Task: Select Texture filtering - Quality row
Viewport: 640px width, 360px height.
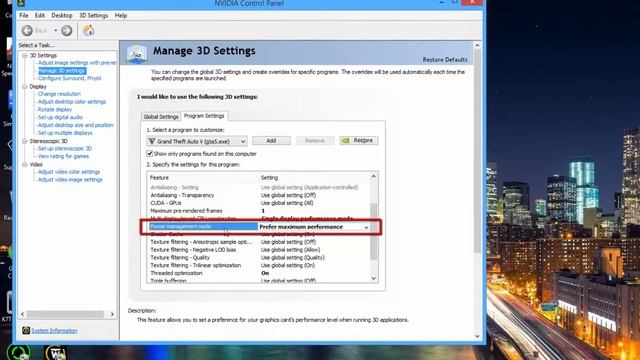Action: coord(259,258)
